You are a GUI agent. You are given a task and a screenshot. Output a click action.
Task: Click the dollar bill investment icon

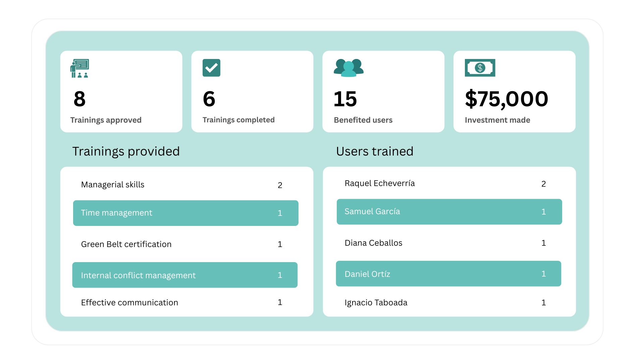coord(480,68)
